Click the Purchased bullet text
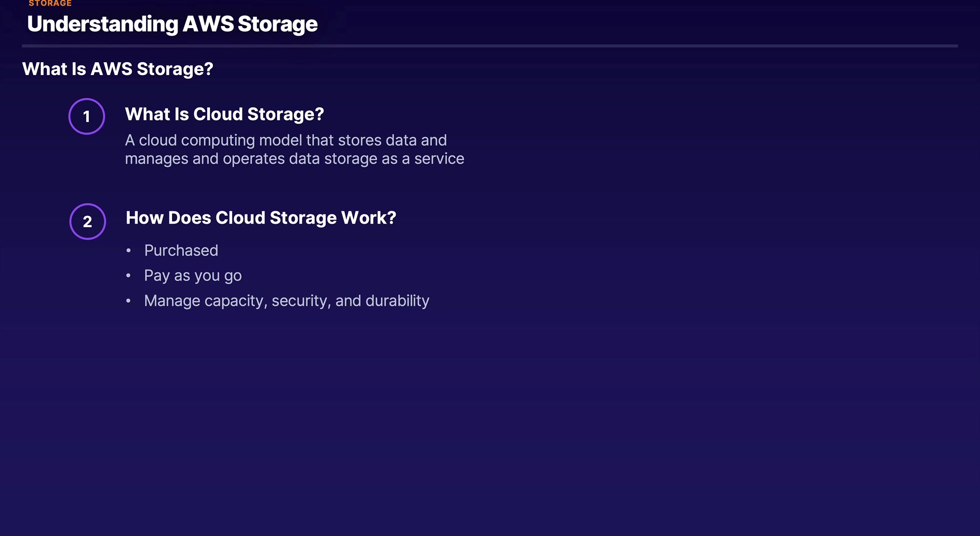The image size is (980, 536). tap(181, 251)
